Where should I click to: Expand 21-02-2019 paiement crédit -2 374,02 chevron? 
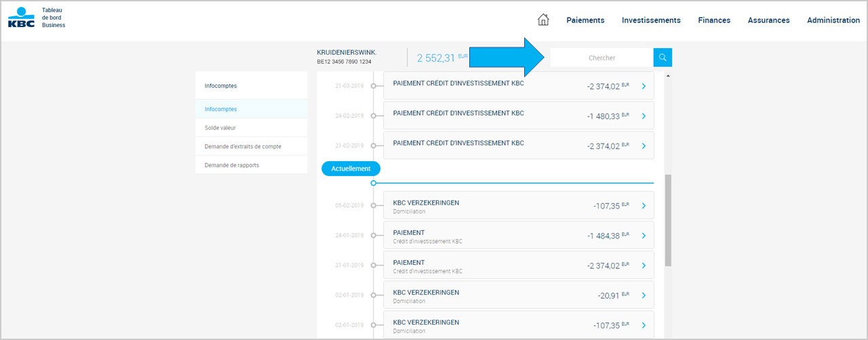pos(644,146)
